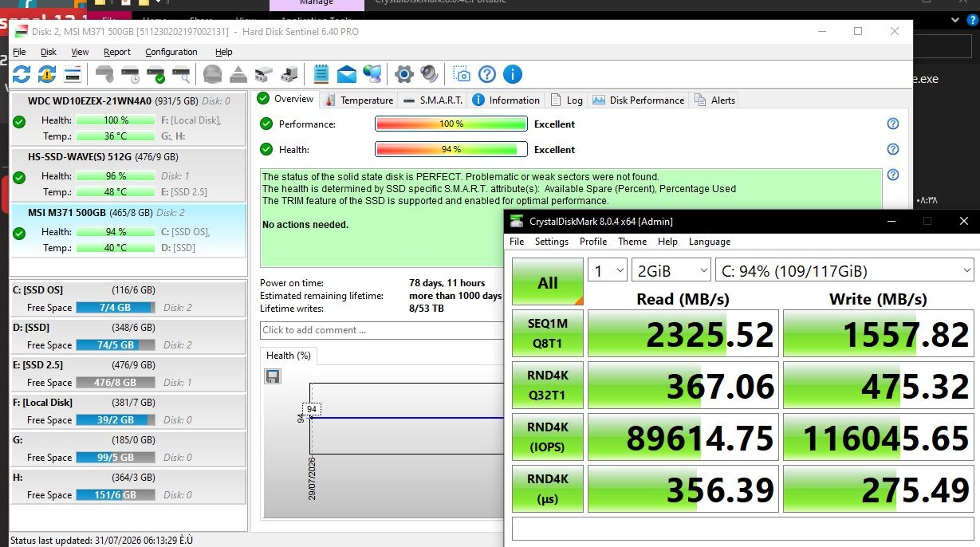Switch to the S.M.A.R.T. tab
Viewport: 980px width, 547px height.
pyautogui.click(x=433, y=100)
